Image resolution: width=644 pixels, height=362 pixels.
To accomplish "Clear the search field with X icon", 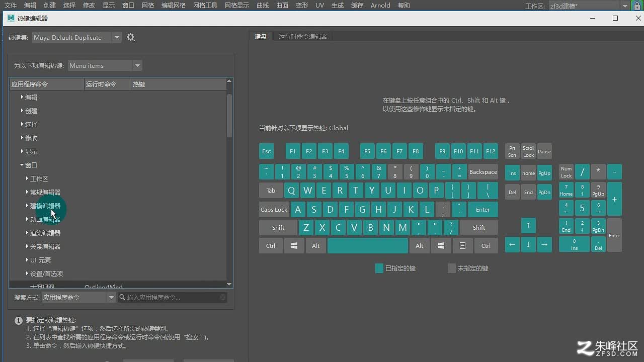I will pos(223,298).
